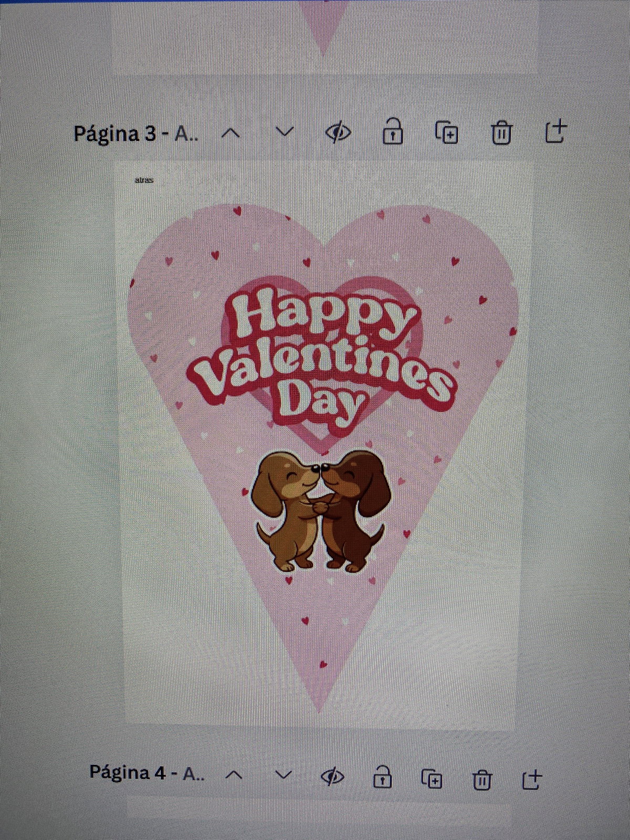Duplicate Página 3

click(x=447, y=132)
